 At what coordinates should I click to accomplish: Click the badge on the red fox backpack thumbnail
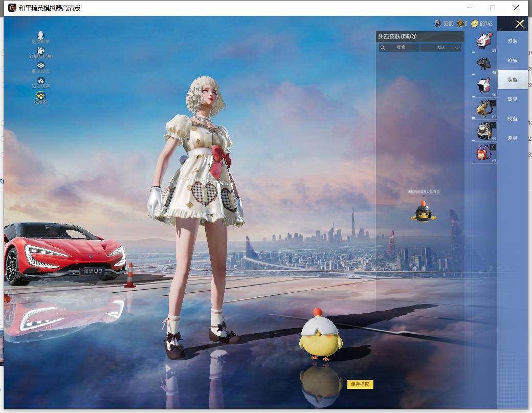click(493, 147)
